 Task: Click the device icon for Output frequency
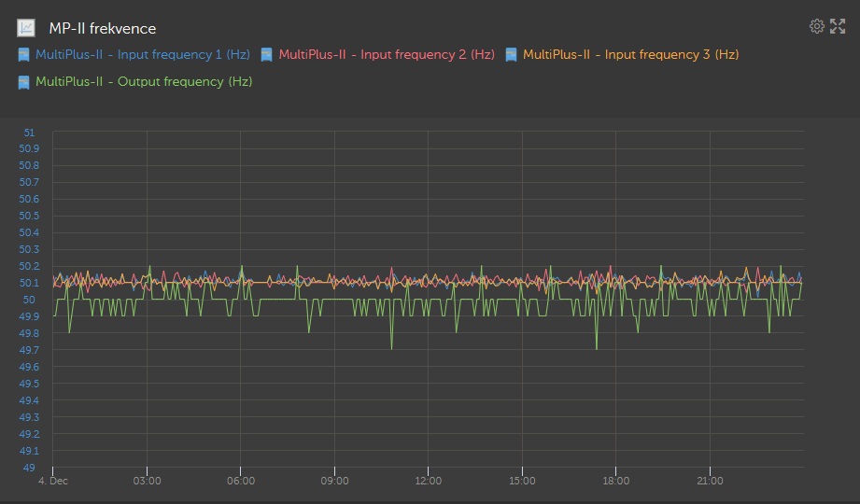pos(24,82)
